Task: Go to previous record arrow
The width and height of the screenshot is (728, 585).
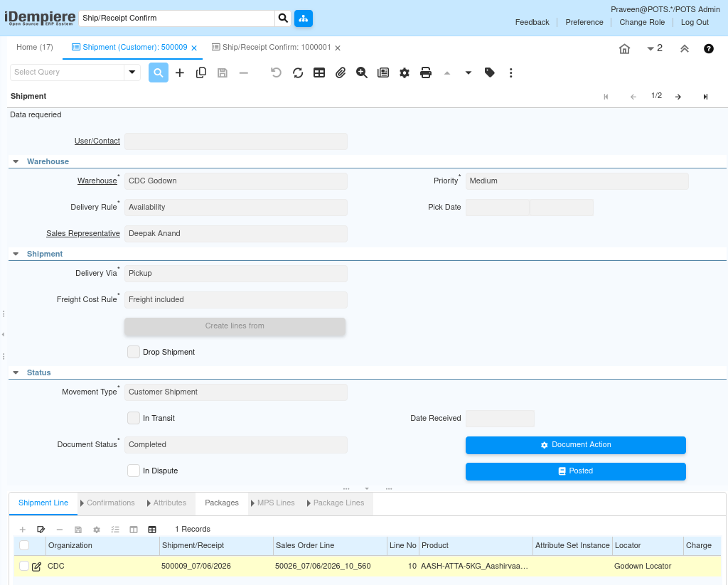Action: pos(633,97)
